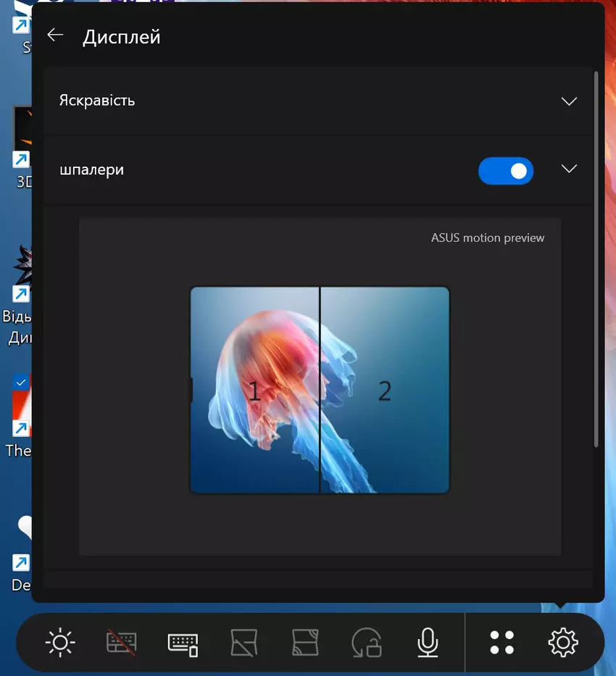Viewport: 616px width, 676px height.
Task: Turn off the шпалери toggle switch
Action: tap(506, 171)
